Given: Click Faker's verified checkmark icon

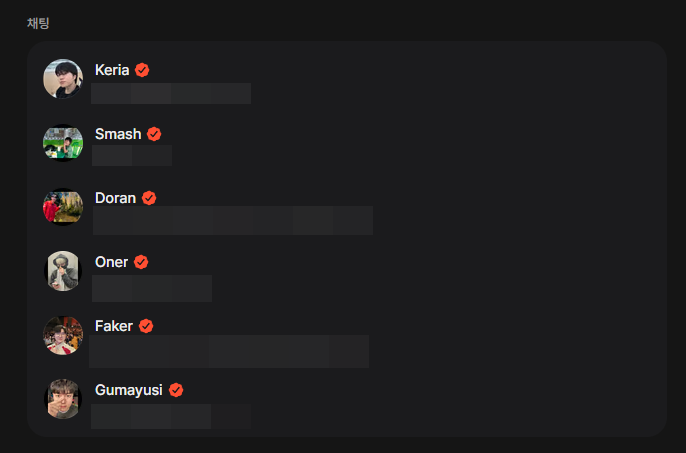Looking at the screenshot, I should (146, 326).
